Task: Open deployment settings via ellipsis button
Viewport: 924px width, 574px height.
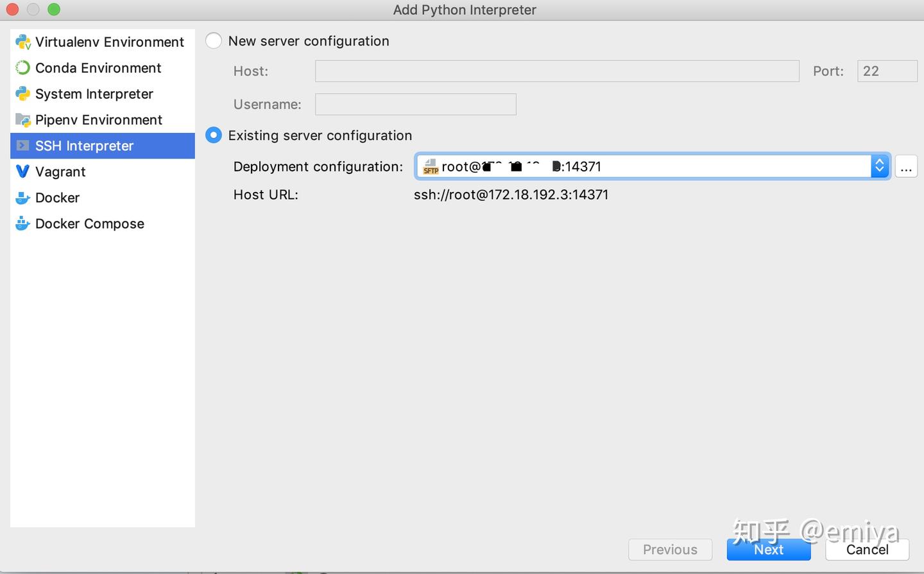Action: [x=905, y=167]
